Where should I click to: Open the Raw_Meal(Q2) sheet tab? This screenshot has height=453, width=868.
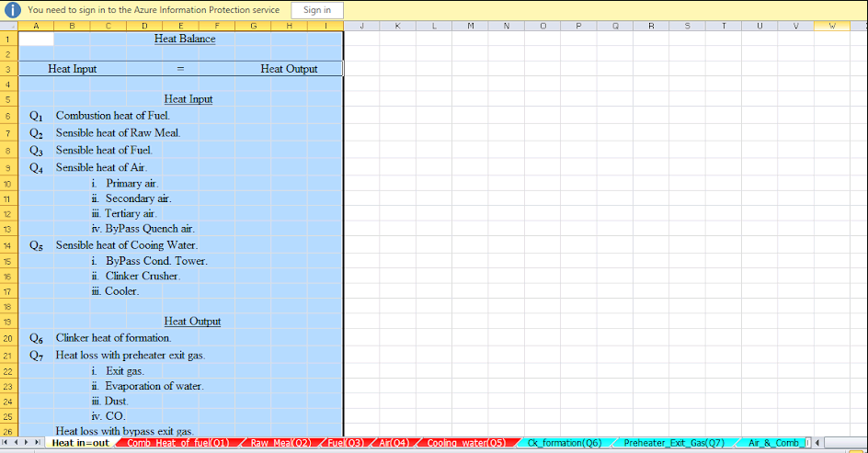[280, 443]
